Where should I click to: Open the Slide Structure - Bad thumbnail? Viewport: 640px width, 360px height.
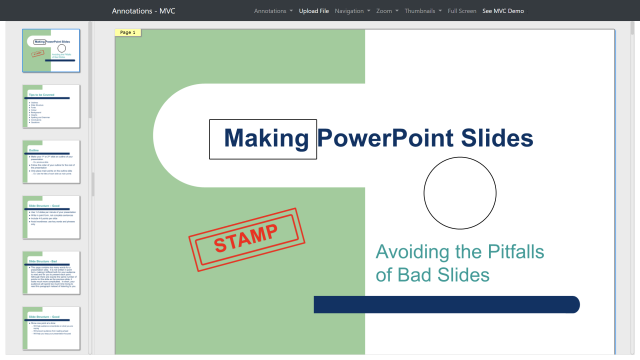click(51, 273)
